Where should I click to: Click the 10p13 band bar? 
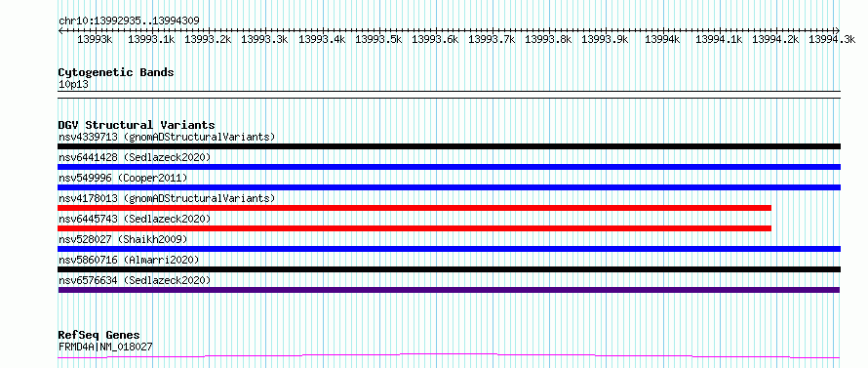(x=449, y=95)
